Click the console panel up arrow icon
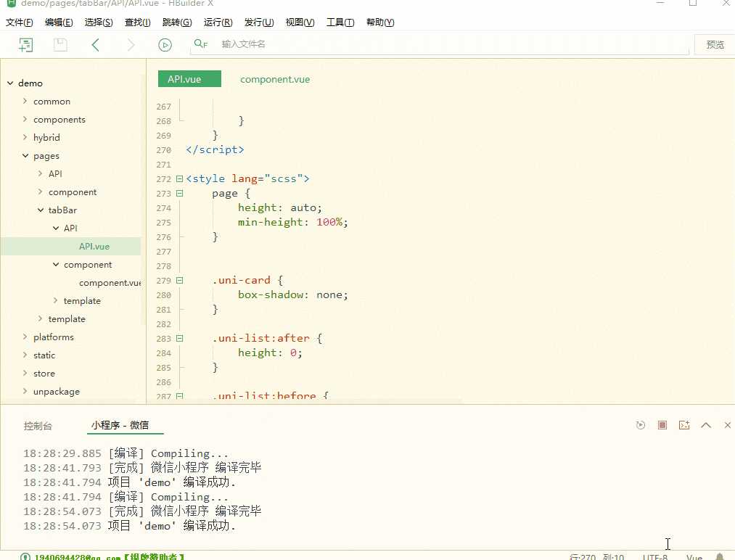This screenshot has height=560, width=735. (x=706, y=425)
